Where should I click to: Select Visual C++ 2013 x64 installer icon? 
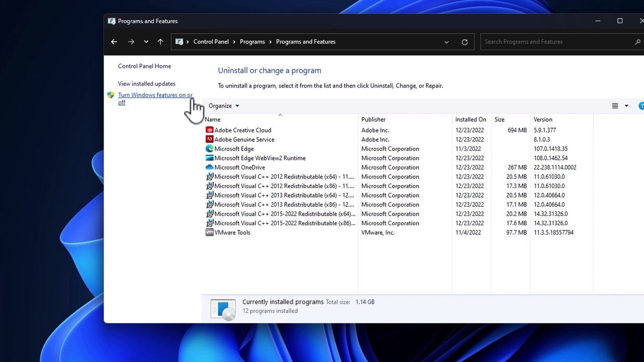209,195
